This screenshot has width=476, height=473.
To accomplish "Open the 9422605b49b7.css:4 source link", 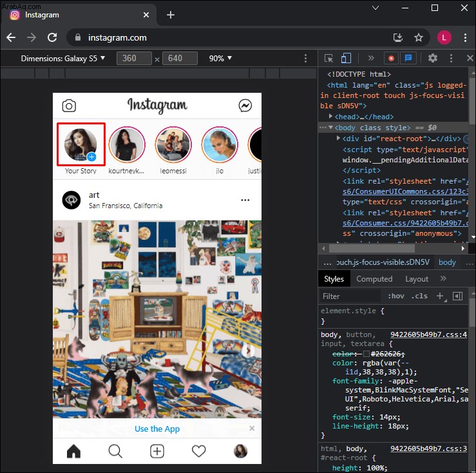I will click(428, 334).
